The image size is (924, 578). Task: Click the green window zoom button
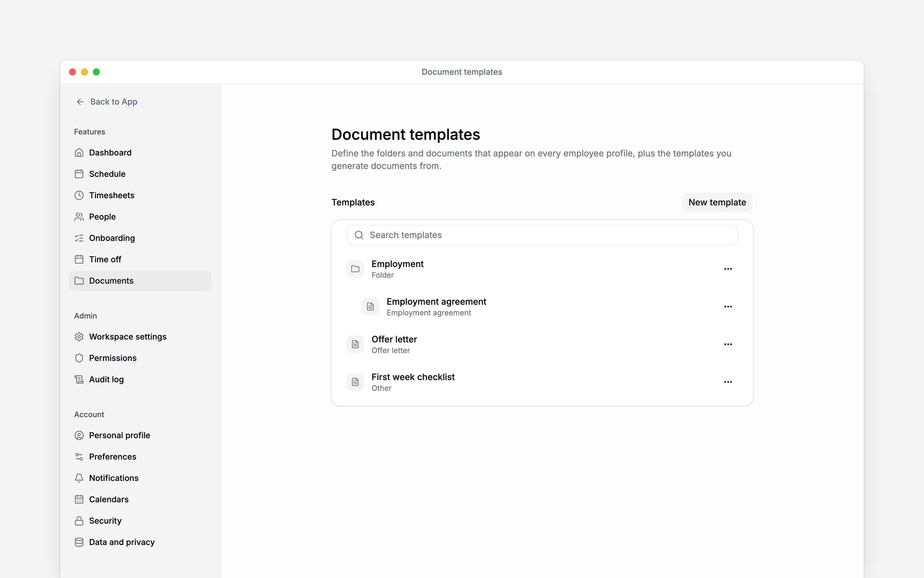point(97,72)
